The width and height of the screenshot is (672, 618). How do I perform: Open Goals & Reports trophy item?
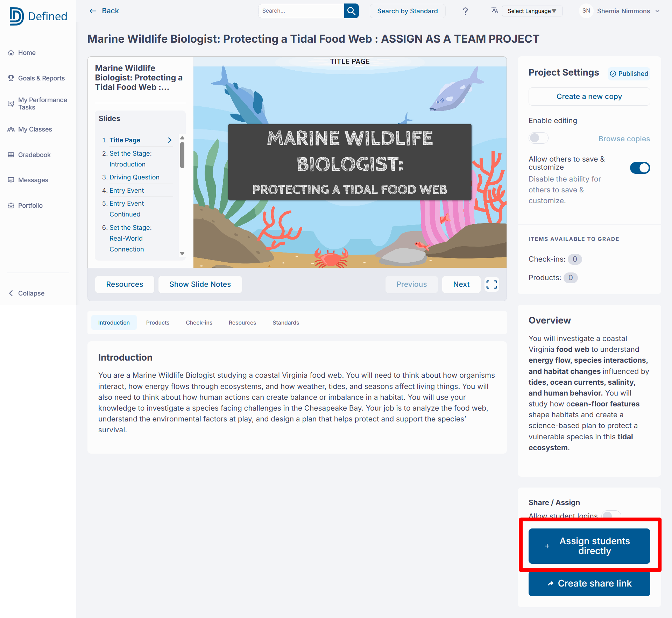click(36, 78)
